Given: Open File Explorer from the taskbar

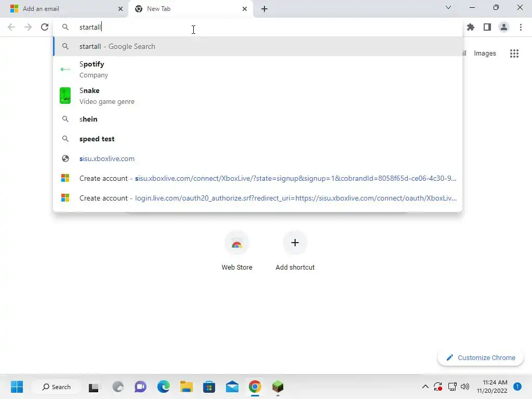Looking at the screenshot, I should (x=187, y=387).
